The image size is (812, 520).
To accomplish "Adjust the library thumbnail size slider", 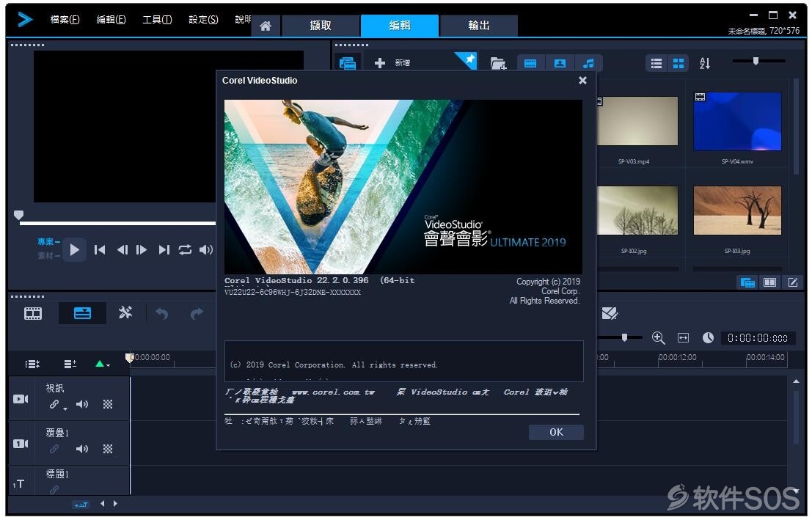I will point(756,61).
